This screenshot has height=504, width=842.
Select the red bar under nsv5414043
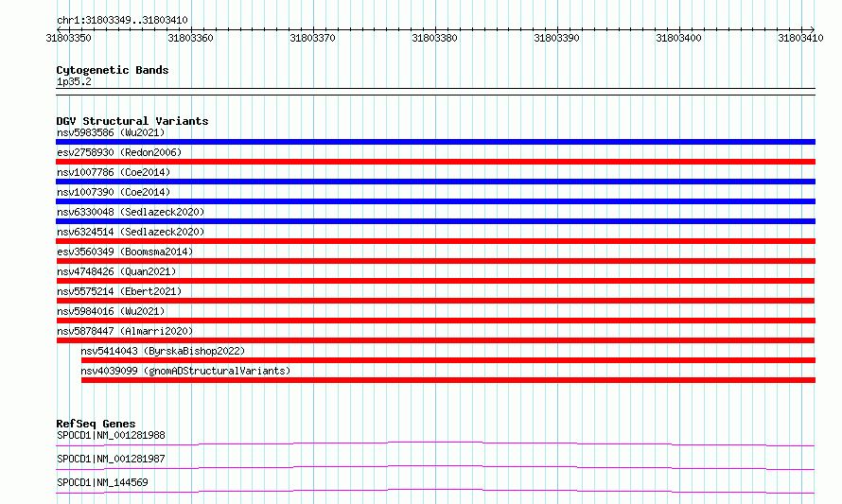tap(448, 360)
